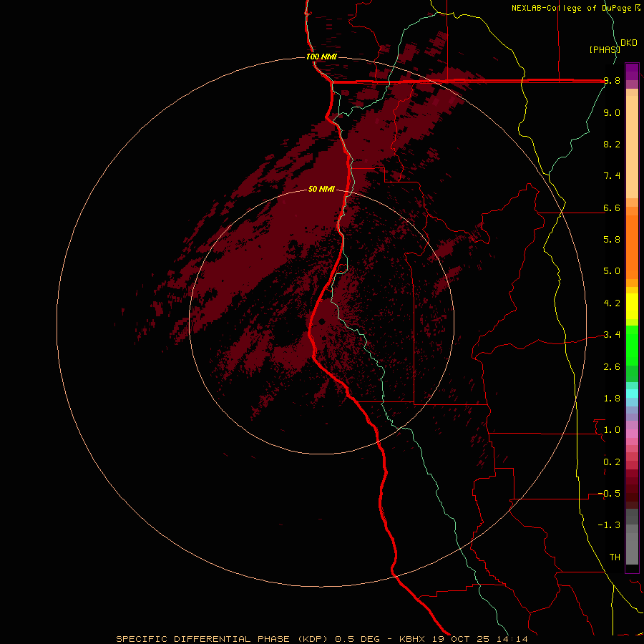Click the Specific Differential Phase (KDP) title
644x644 pixels.
pos(221,639)
